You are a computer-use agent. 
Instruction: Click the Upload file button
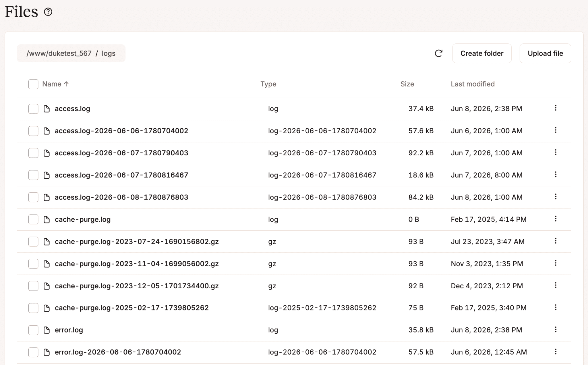coord(545,53)
